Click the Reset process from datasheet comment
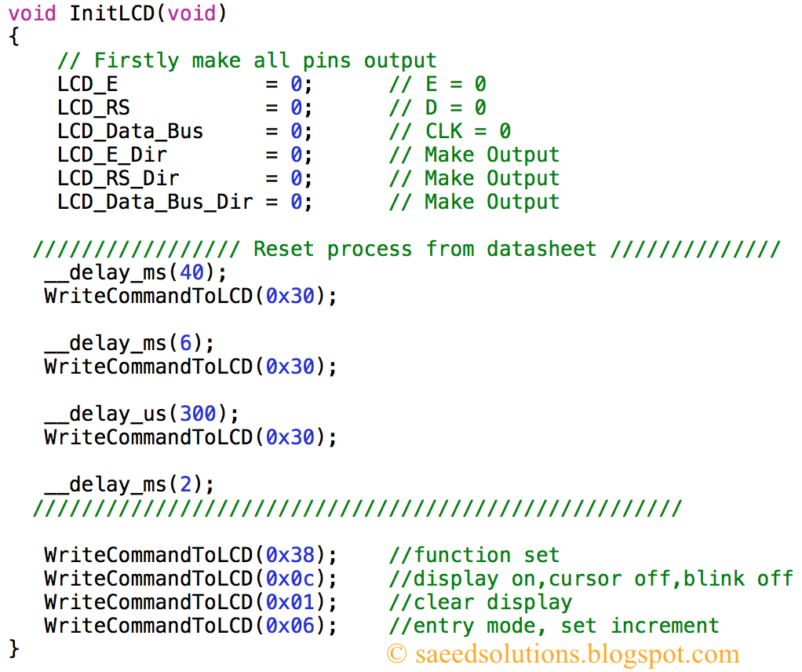Viewport: 802px width, 672px height. (424, 248)
